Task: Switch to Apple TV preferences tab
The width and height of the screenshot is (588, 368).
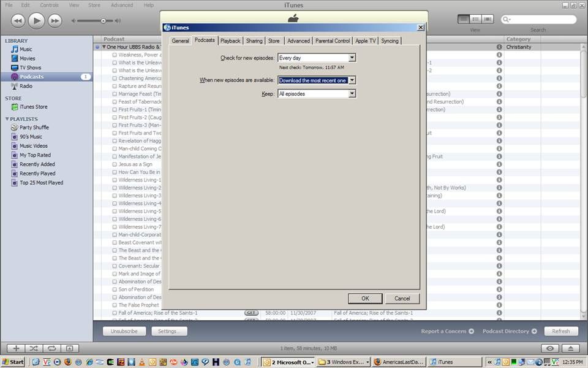Action: pos(366,40)
